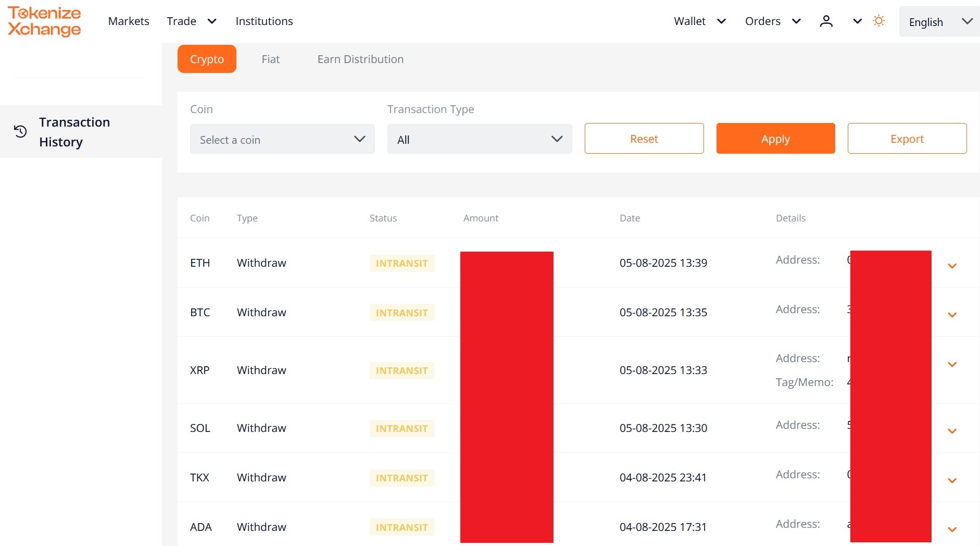The image size is (980, 546).
Task: Open the Institutions page
Action: 264,21
